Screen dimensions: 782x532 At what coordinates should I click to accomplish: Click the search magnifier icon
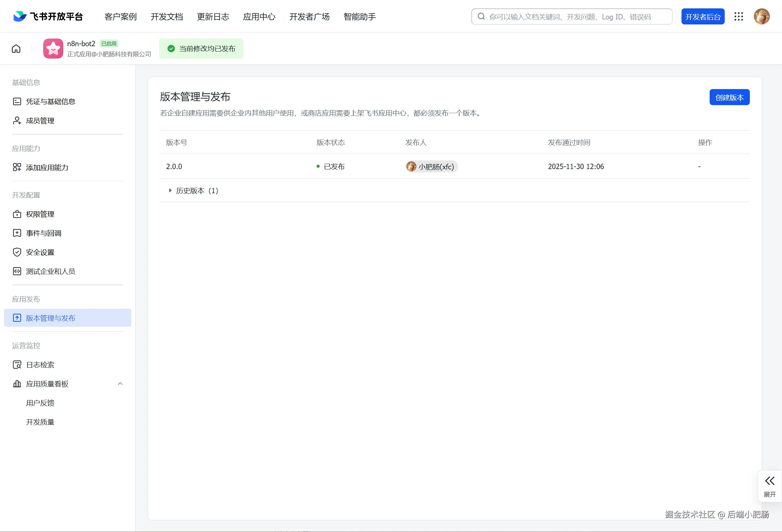tap(481, 16)
